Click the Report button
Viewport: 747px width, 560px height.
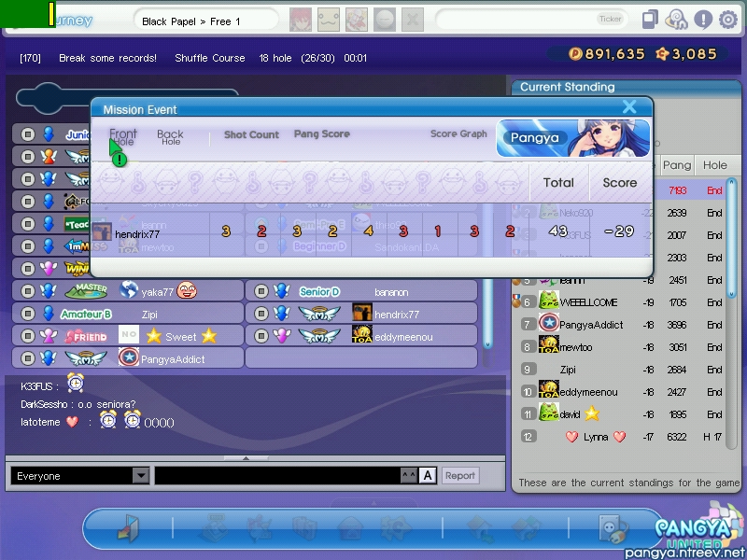[460, 476]
